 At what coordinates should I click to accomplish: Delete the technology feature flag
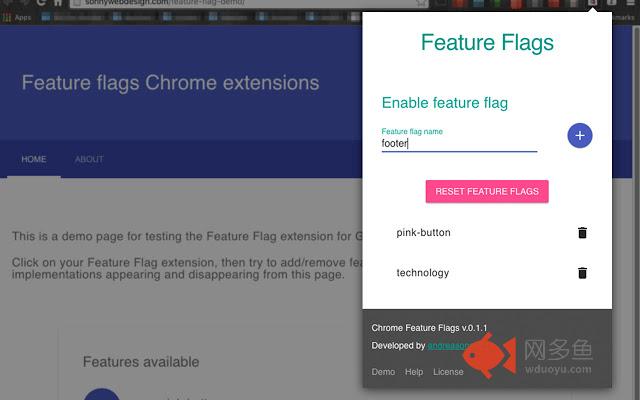[x=582, y=273]
